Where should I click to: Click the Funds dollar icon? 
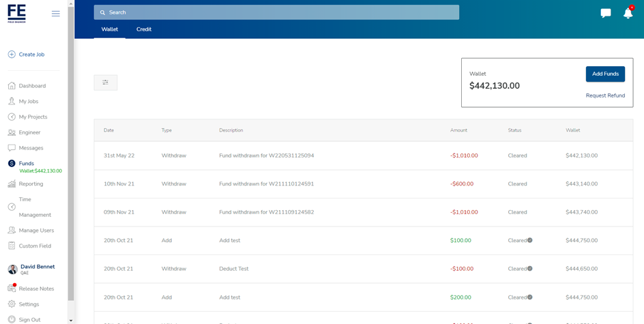pos(12,164)
